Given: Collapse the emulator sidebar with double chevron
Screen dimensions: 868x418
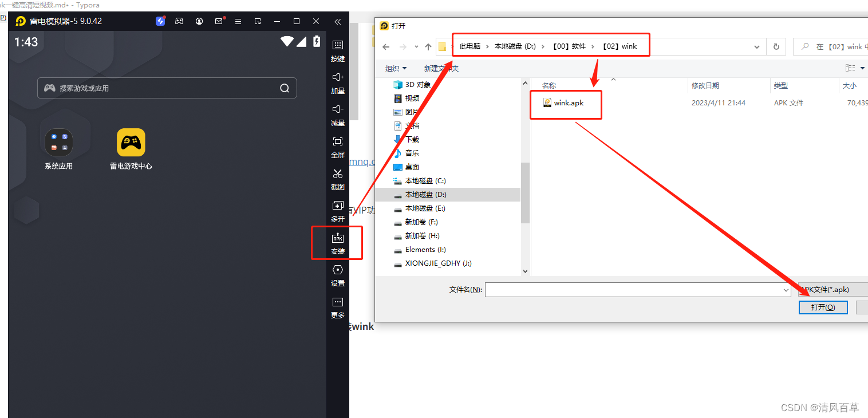Looking at the screenshot, I should pos(338,22).
